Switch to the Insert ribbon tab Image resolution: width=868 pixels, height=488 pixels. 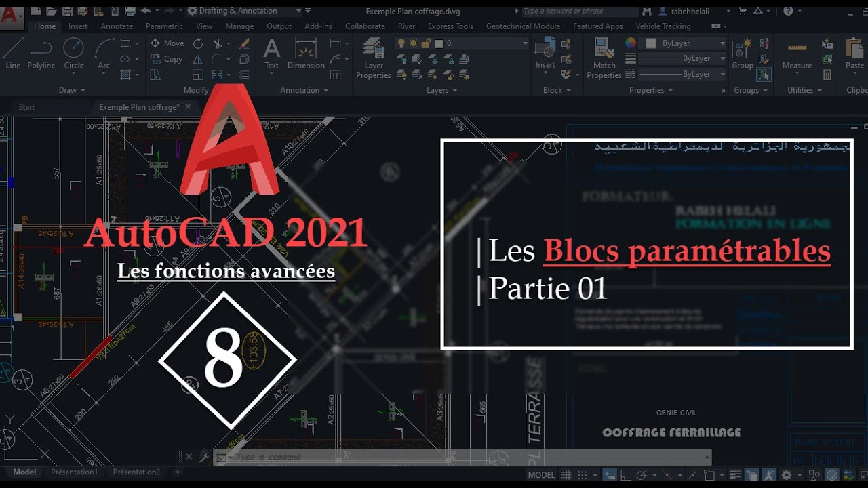coord(78,26)
